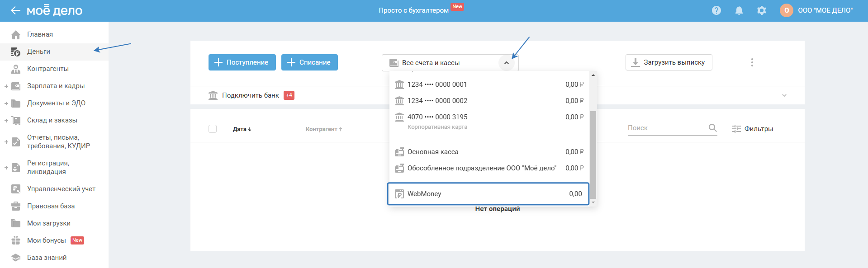
Task: Toggle the select-all operations checkbox
Action: click(213, 129)
